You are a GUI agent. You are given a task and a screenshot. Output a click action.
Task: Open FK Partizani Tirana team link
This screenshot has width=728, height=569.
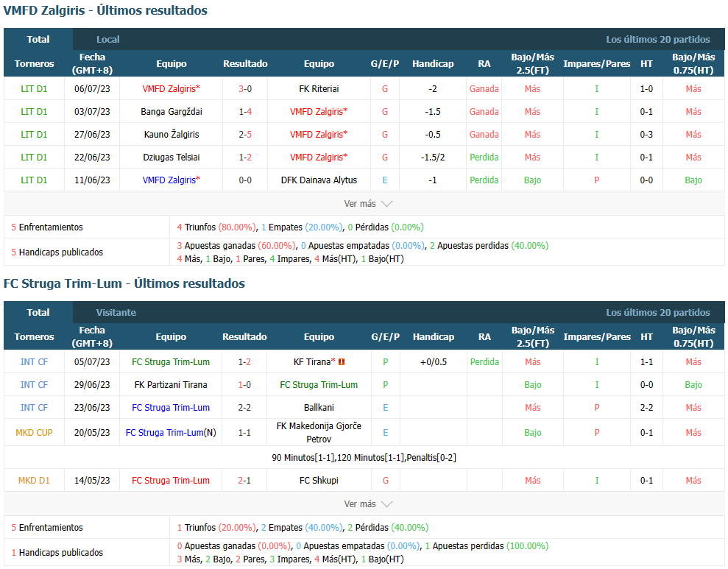click(x=171, y=384)
